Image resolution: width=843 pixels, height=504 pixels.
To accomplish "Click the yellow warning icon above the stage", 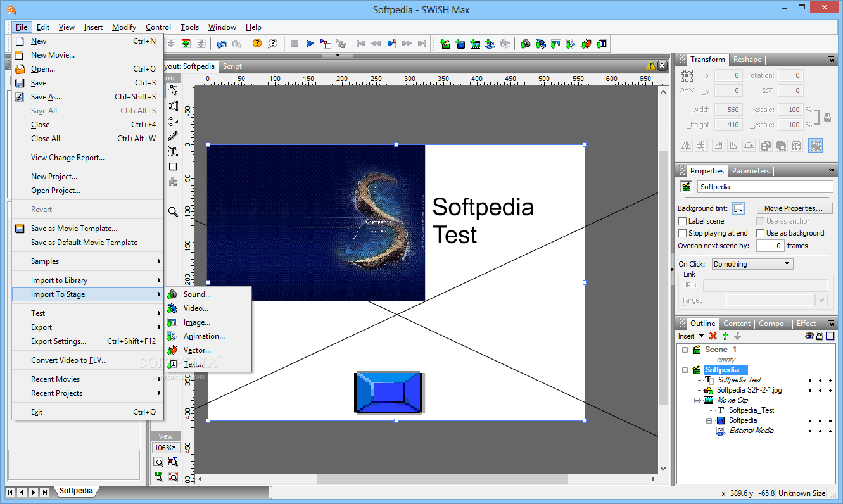I will (650, 65).
